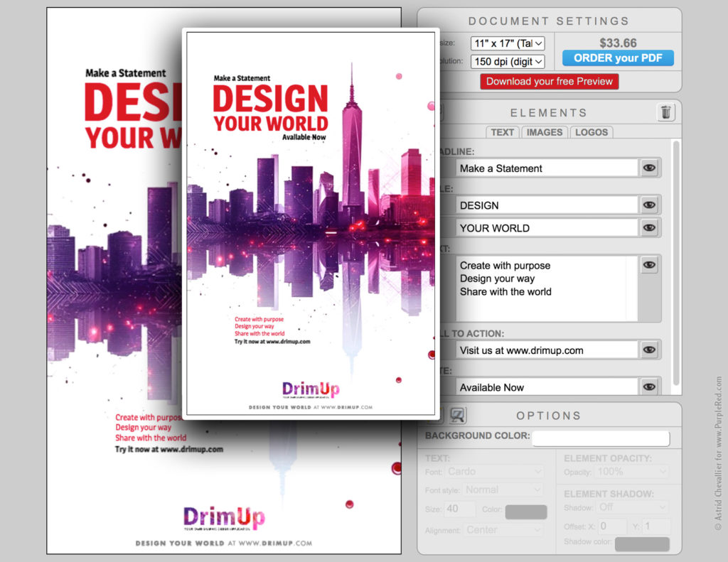Viewport: 728px width, 562px height.
Task: Click the Make a Statement input field
Action: (547, 168)
